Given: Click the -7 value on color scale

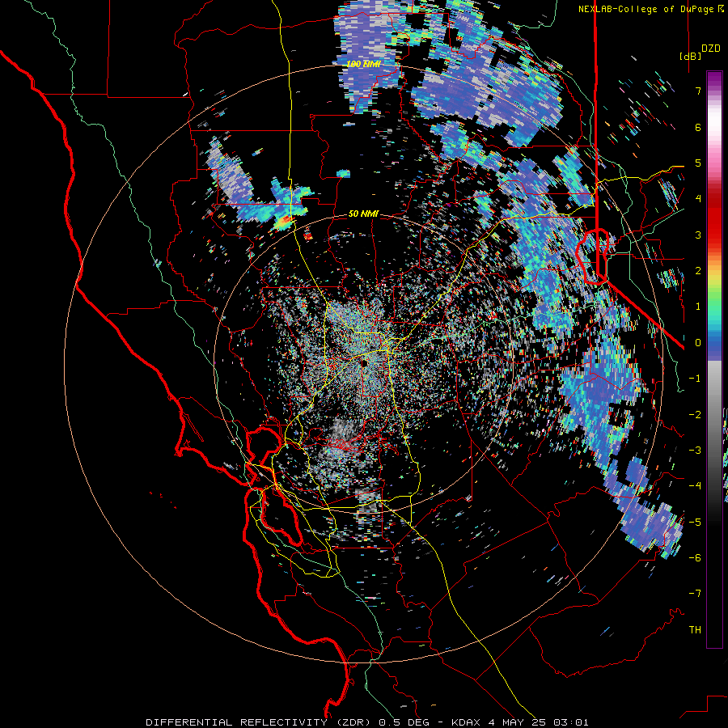Looking at the screenshot, I should click(x=695, y=594).
